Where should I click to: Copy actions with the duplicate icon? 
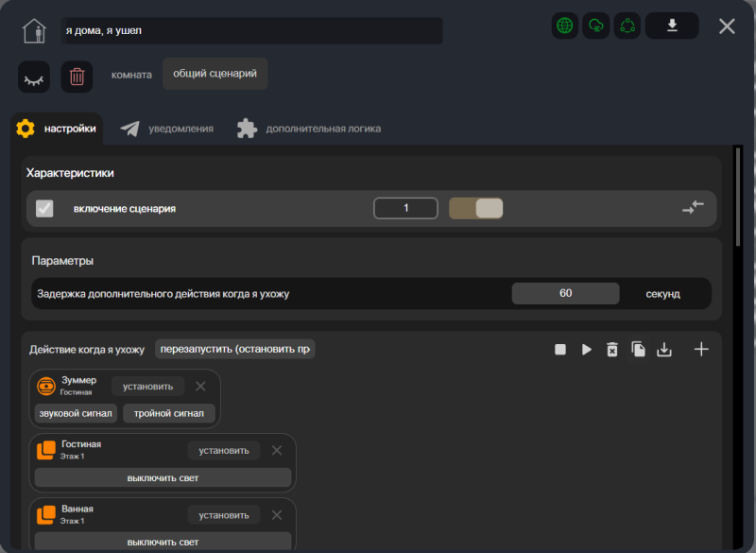(x=638, y=349)
